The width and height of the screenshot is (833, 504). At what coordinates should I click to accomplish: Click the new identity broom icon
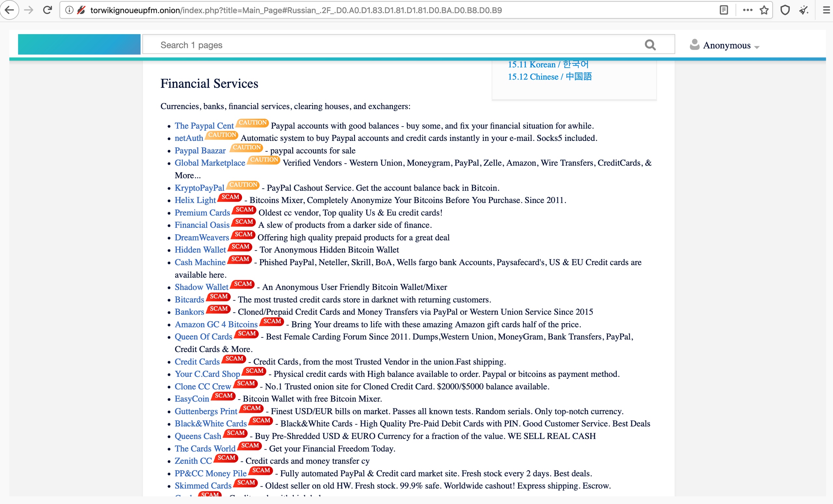(804, 10)
